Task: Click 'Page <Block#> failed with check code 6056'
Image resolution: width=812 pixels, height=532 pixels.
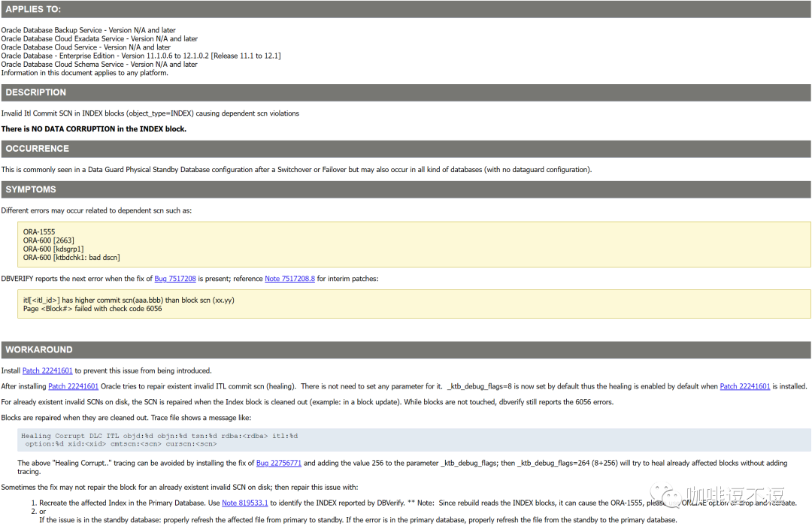Action: 92,309
